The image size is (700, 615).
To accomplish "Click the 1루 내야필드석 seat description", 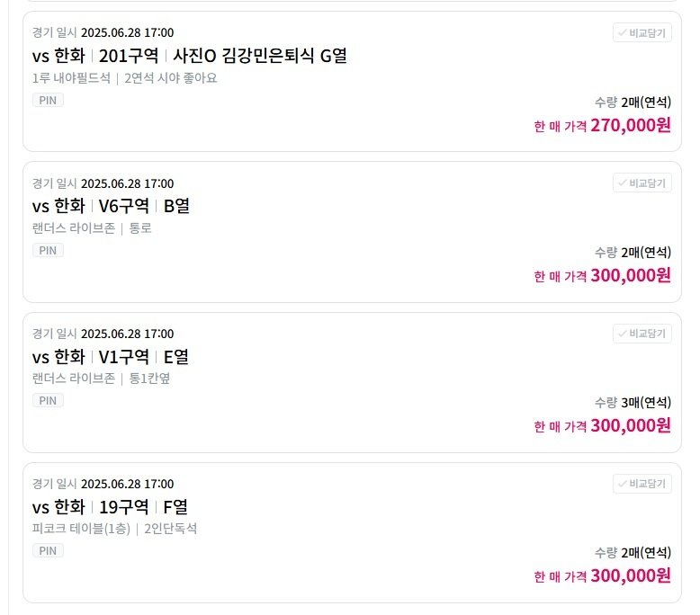I will [71, 78].
